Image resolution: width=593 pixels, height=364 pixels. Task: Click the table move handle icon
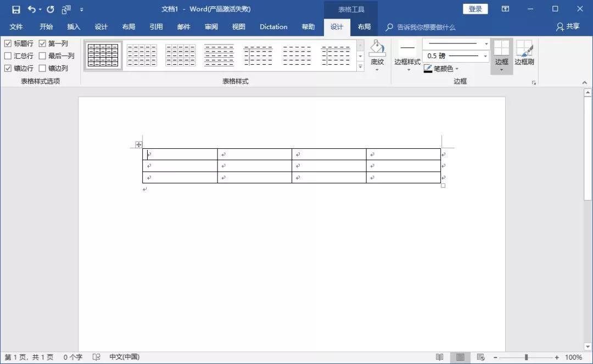point(139,145)
